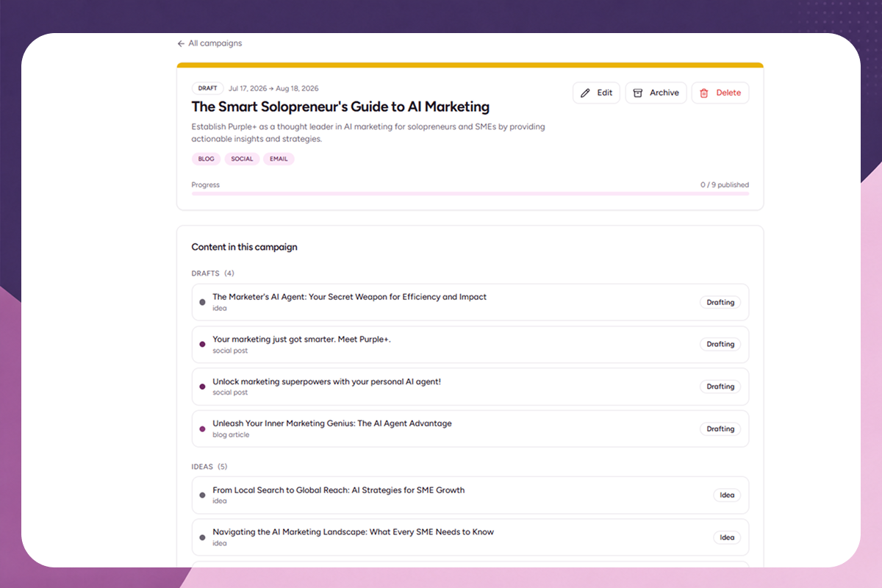Click Drafting badge on Unlock marketing superpowers row

click(720, 387)
